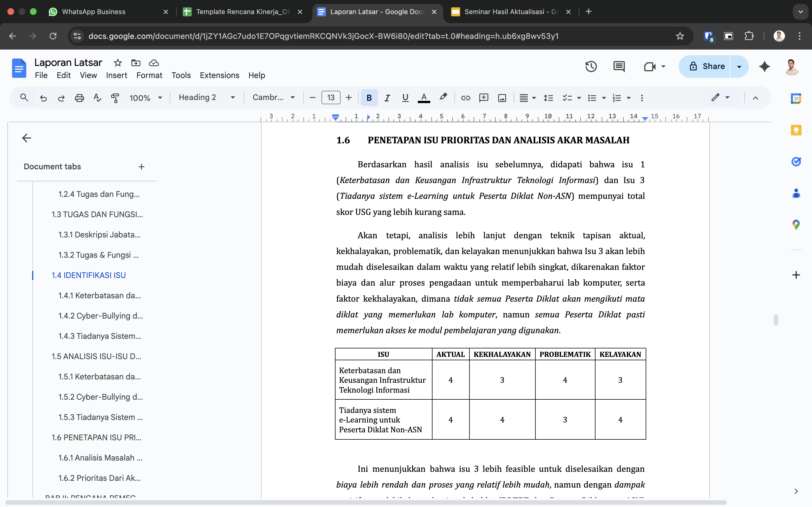Open the zoom 100% dropdown
Viewport: 812px width, 507px height.
coord(145,97)
